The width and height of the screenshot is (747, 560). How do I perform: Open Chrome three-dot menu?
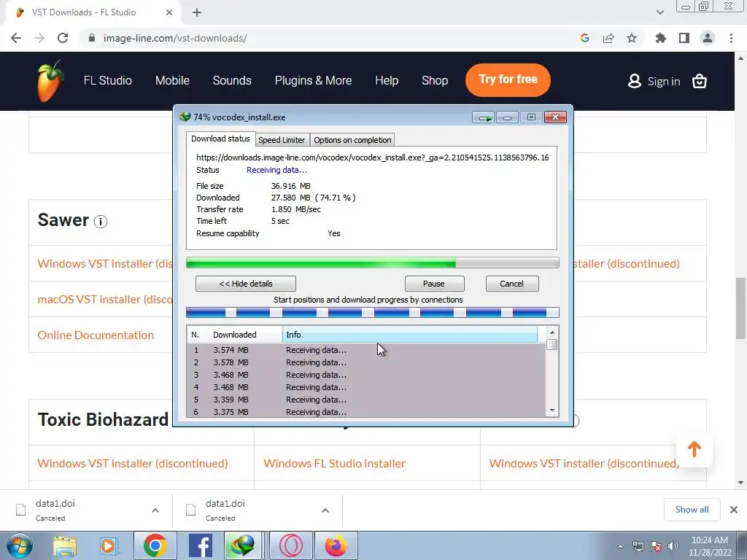(x=731, y=38)
